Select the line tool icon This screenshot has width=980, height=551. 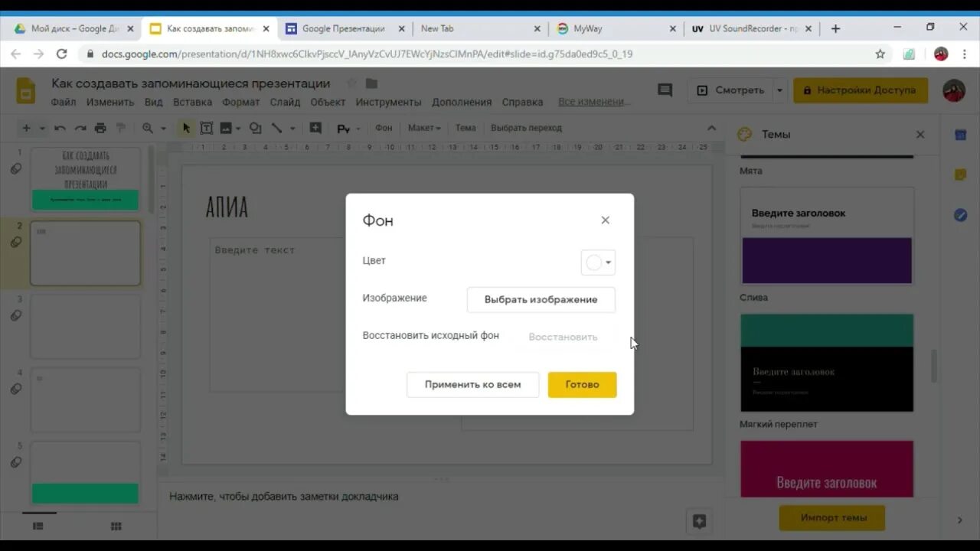click(x=276, y=129)
